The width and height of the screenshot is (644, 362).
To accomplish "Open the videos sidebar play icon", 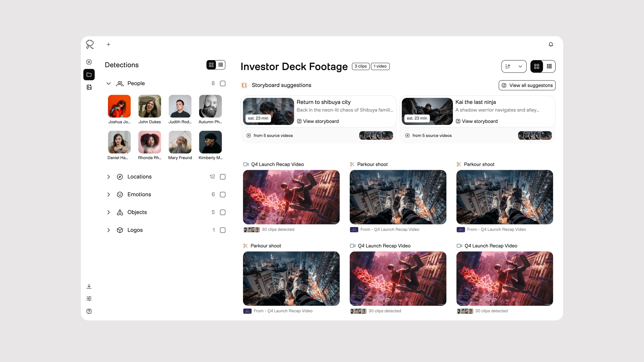I will coord(89,62).
